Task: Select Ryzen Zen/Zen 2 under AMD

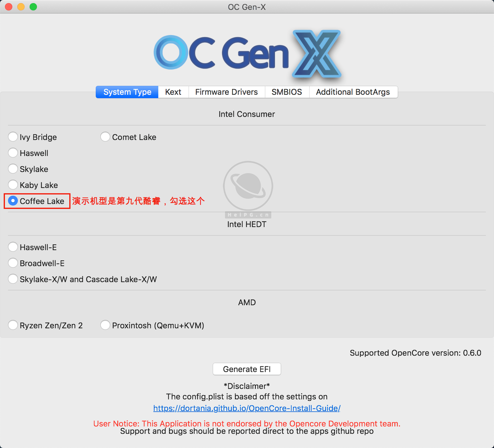Action: (x=13, y=325)
